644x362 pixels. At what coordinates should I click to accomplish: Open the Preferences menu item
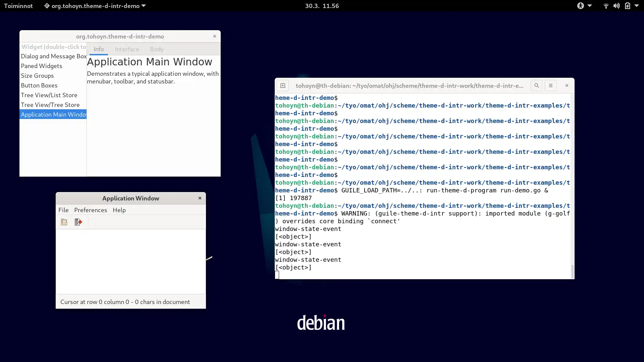point(91,210)
